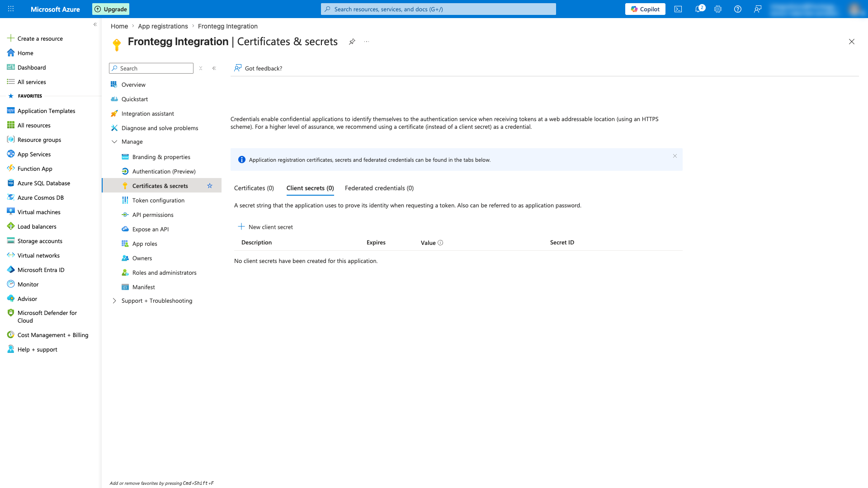Switch to Federated credentials (0) tab
This screenshot has width=868, height=488.
tap(379, 188)
